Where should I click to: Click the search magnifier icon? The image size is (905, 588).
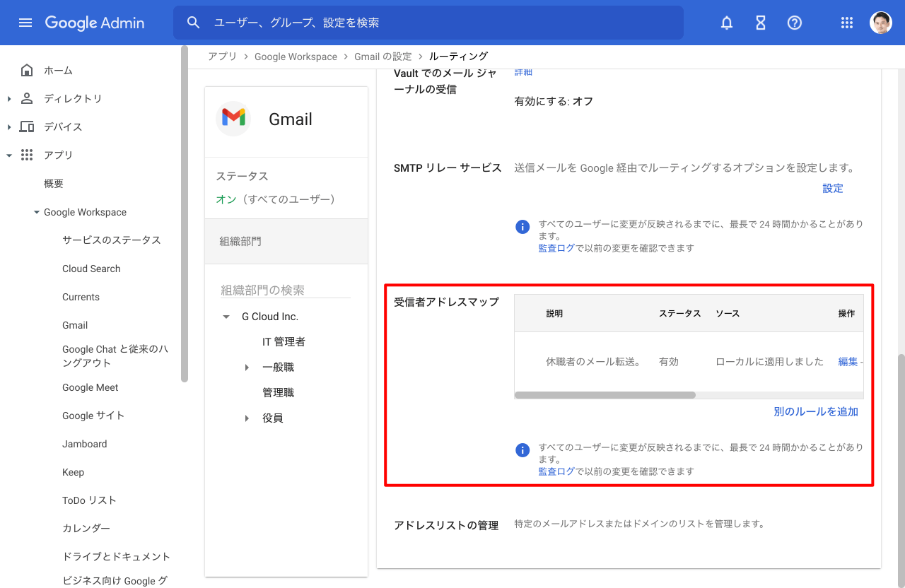coord(194,23)
